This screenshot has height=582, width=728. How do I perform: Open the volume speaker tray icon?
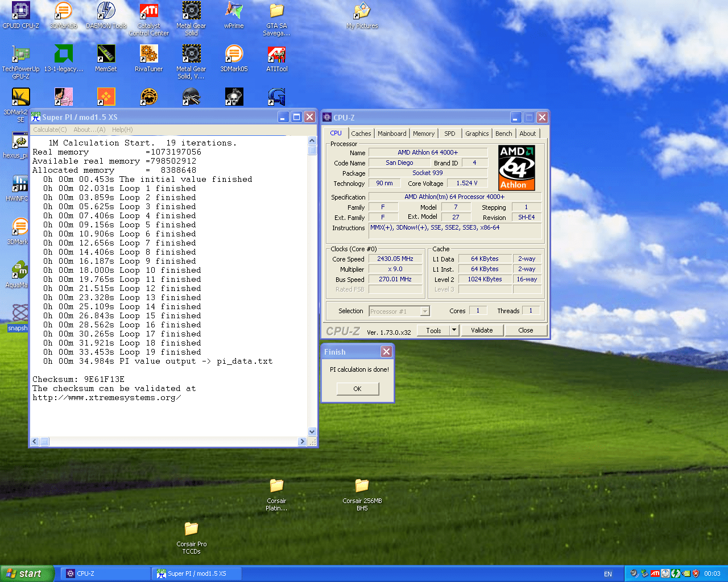[x=634, y=573]
